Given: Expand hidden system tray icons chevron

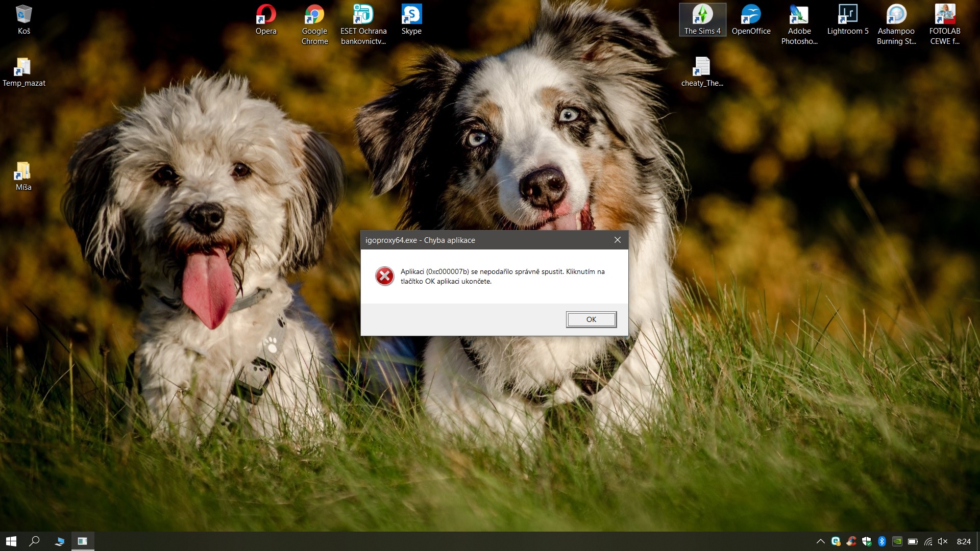Looking at the screenshot, I should click(821, 541).
